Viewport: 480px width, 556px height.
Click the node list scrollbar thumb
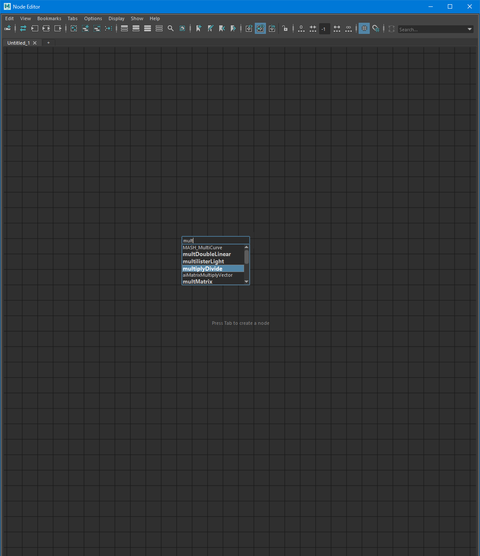(246, 257)
